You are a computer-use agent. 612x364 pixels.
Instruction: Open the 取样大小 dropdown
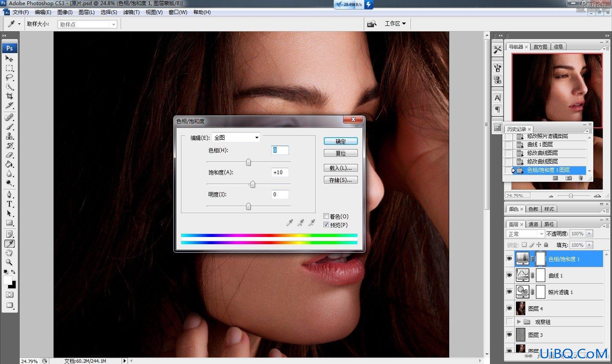click(x=87, y=24)
